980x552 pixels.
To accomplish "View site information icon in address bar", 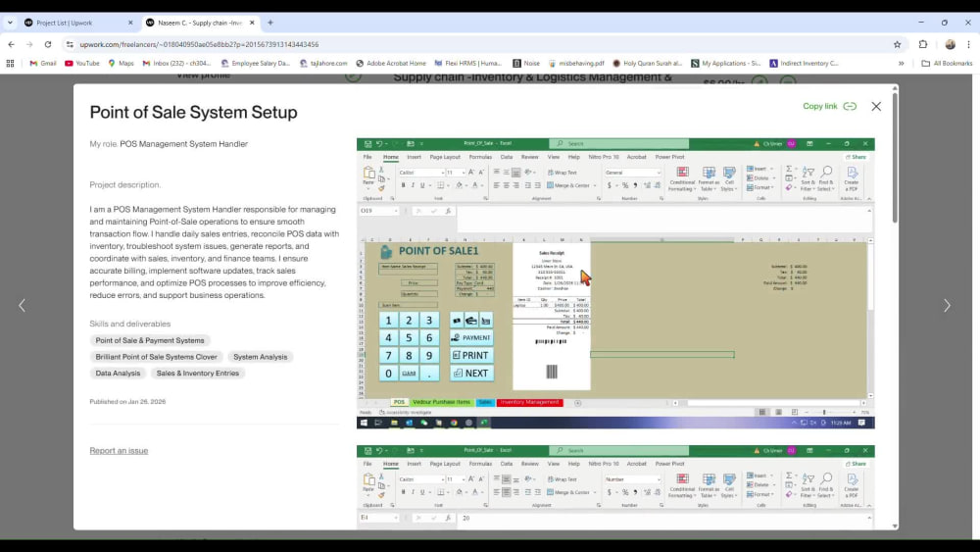I will (70, 44).
